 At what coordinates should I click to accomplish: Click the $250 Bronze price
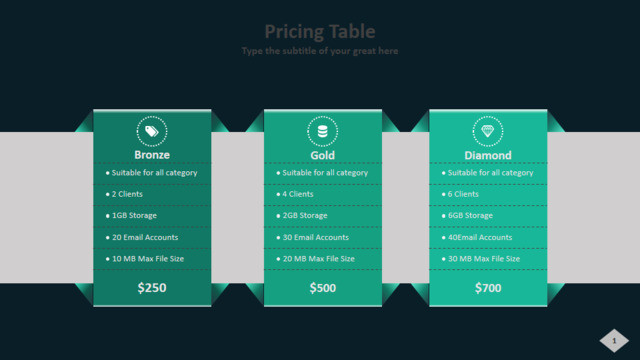[152, 288]
